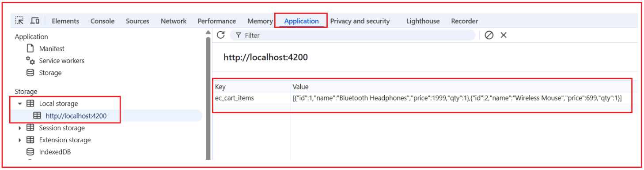This screenshot has width=644, height=170.
Task: Click the refresh storage icon
Action: [x=221, y=35]
